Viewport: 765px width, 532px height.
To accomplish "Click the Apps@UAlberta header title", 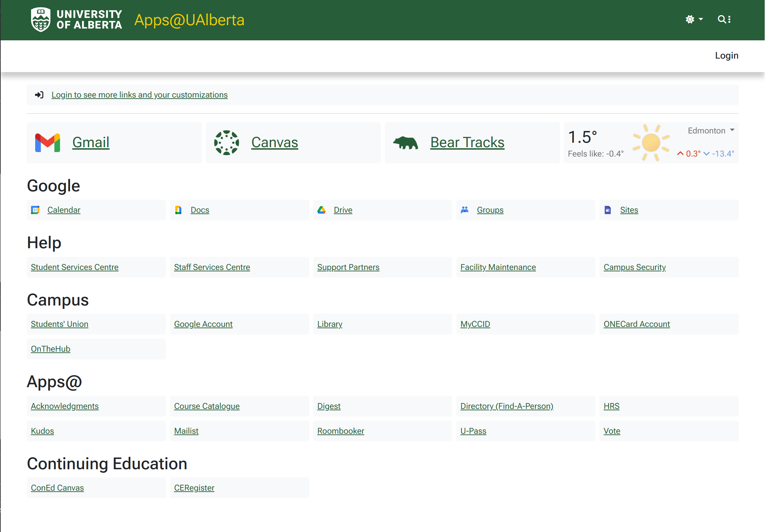I will pos(189,20).
